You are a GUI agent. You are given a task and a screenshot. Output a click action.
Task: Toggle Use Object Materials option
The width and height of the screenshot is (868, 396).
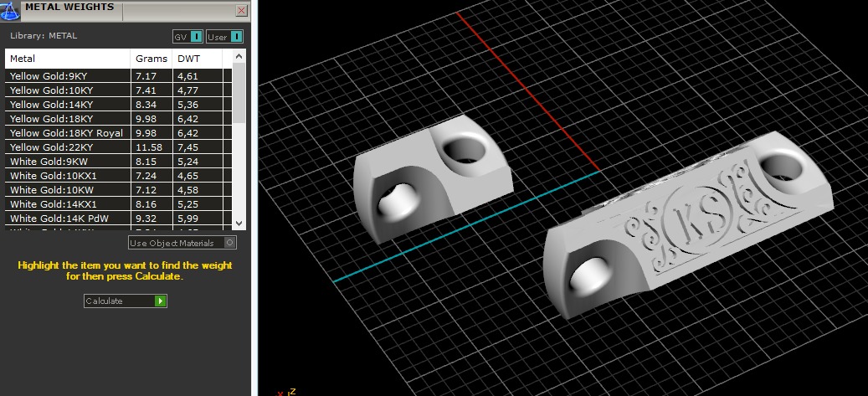coord(182,243)
